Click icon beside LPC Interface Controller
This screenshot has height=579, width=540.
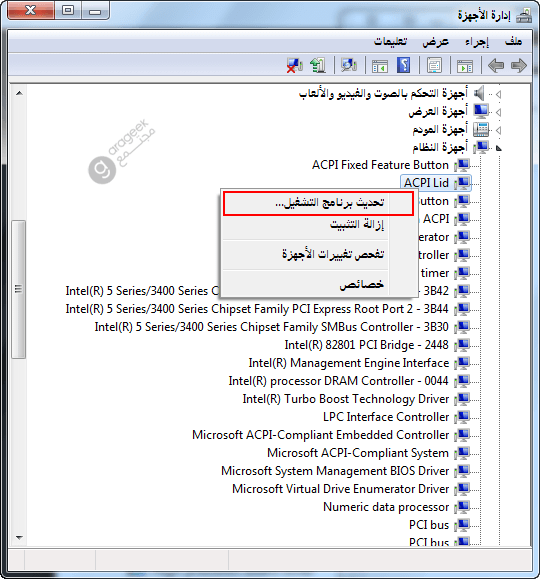click(x=462, y=417)
